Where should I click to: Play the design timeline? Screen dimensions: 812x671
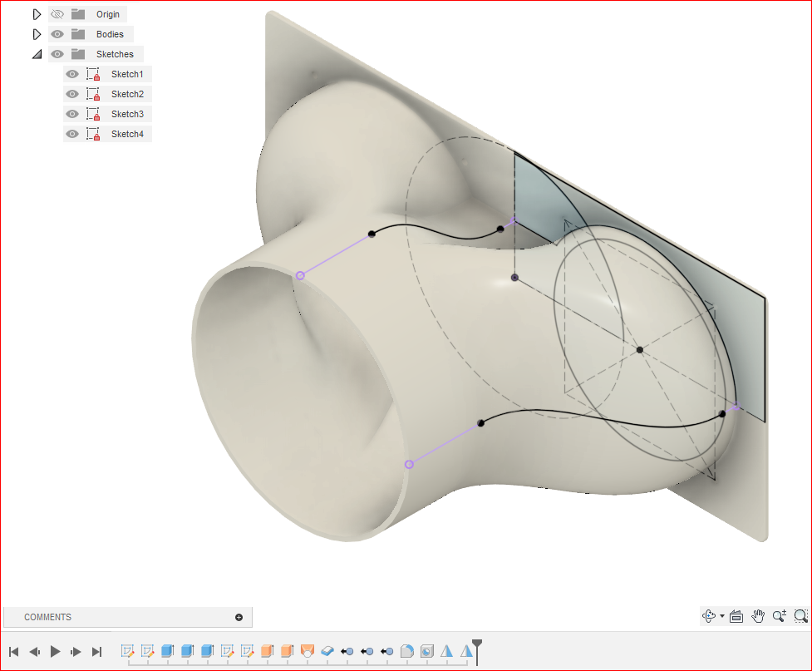click(55, 651)
